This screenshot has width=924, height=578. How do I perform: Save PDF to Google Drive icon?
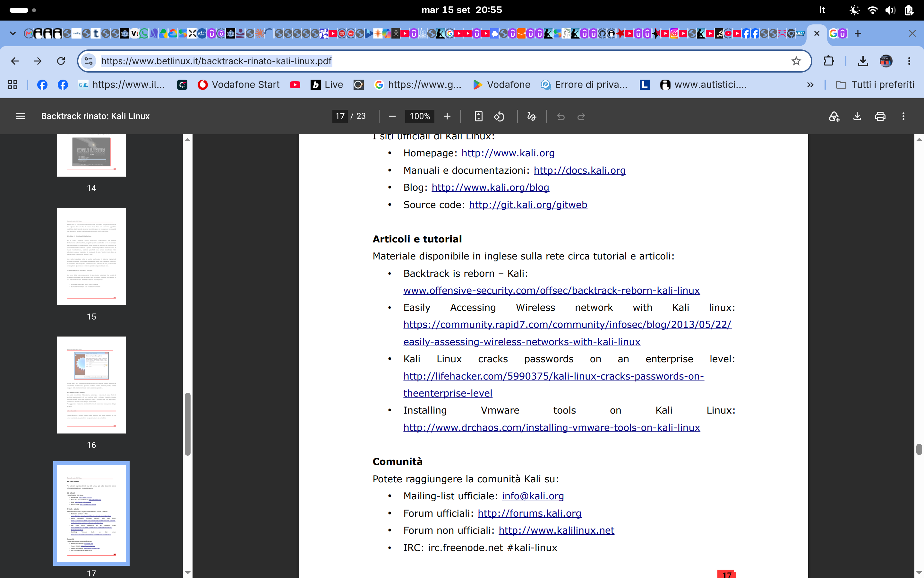pos(834,116)
